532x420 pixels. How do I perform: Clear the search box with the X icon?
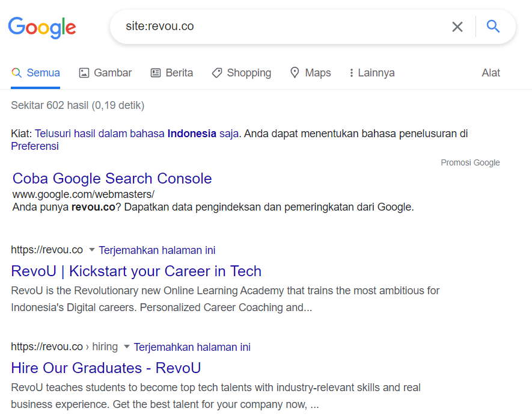457,26
